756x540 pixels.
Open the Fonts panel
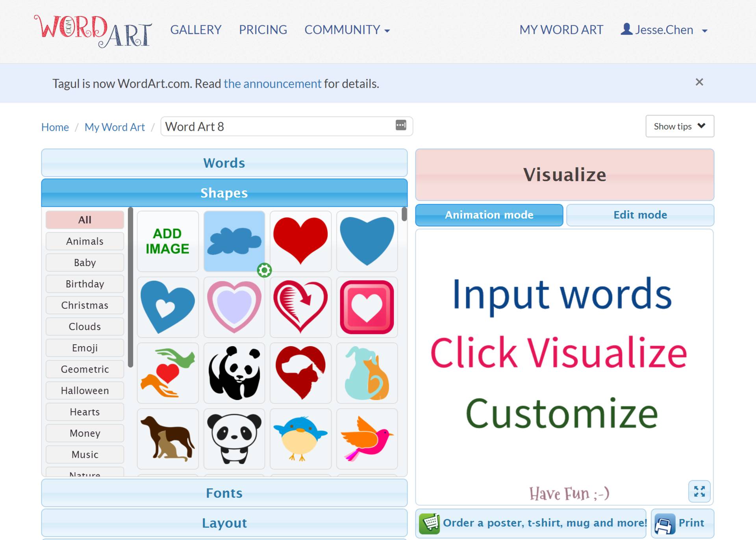point(224,493)
